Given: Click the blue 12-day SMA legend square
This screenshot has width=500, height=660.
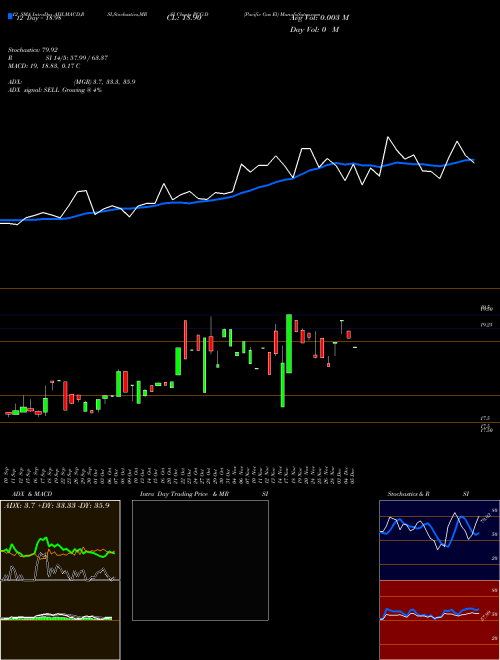Looking at the screenshot, I should pyautogui.click(x=10, y=17).
